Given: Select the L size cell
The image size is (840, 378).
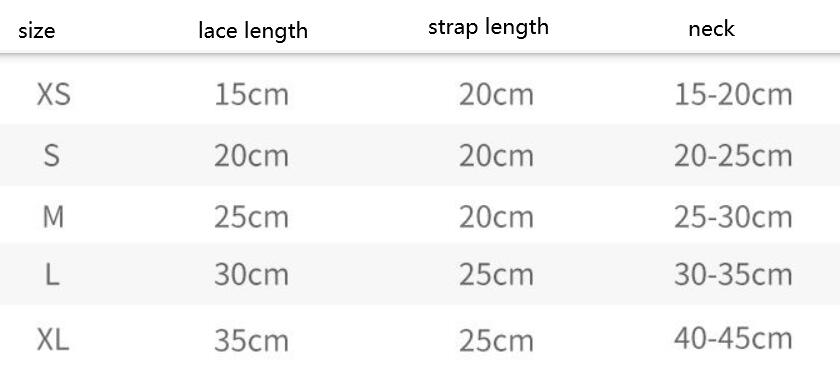Looking at the screenshot, I should pyautogui.click(x=51, y=275).
